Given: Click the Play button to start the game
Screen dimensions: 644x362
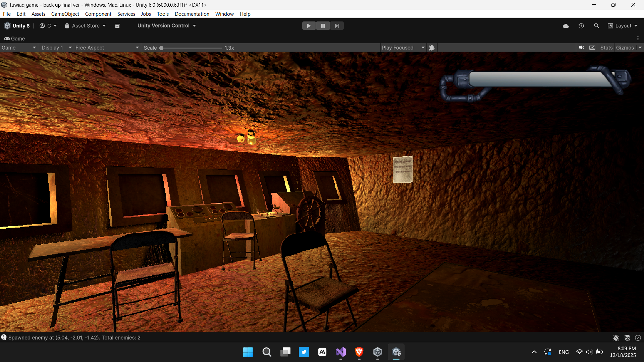Looking at the screenshot, I should click(x=309, y=26).
